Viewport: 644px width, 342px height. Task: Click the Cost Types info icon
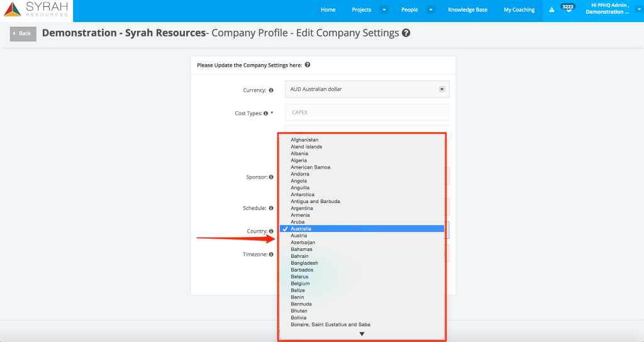pyautogui.click(x=266, y=113)
